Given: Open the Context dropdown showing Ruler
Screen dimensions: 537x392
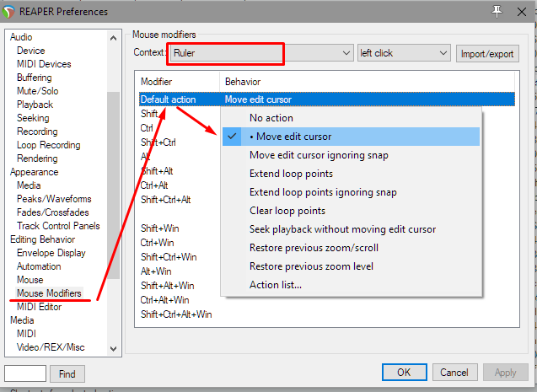Looking at the screenshot, I should (261, 53).
